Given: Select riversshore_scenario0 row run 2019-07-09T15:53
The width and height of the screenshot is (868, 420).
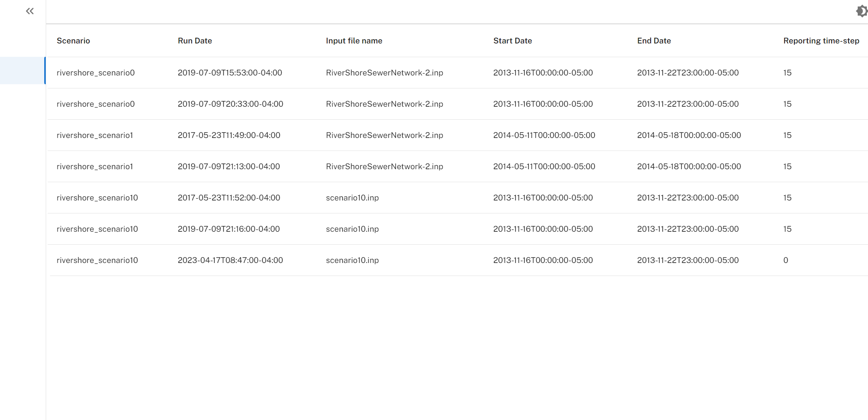Looking at the screenshot, I should (x=457, y=73).
